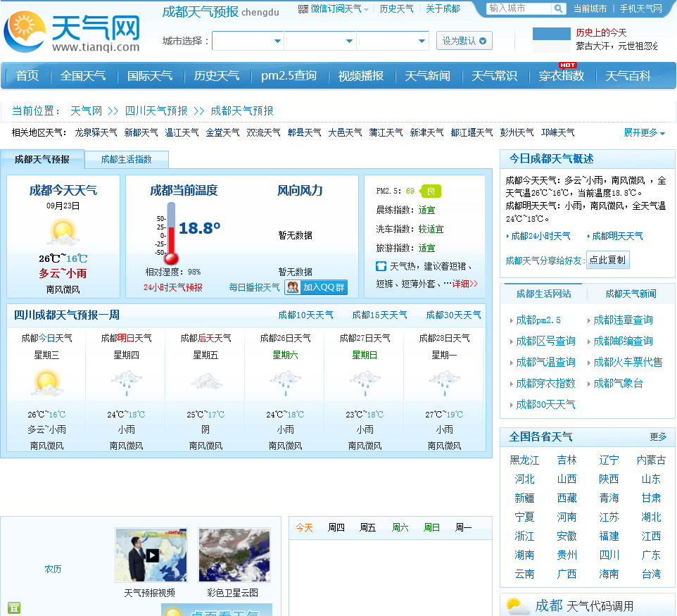This screenshot has height=616, width=677.
Task: Open 天气百科 navigation item
Action: tap(628, 76)
